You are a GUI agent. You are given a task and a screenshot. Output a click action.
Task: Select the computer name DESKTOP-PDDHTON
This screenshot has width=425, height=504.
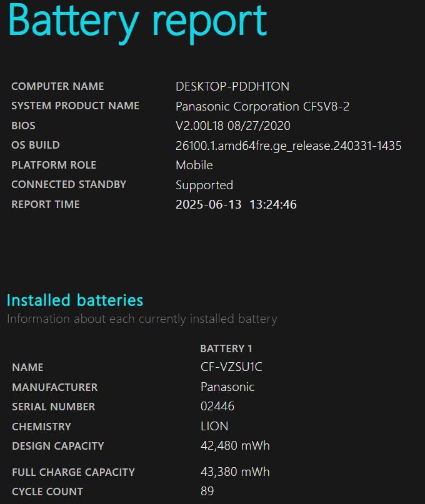pos(232,86)
